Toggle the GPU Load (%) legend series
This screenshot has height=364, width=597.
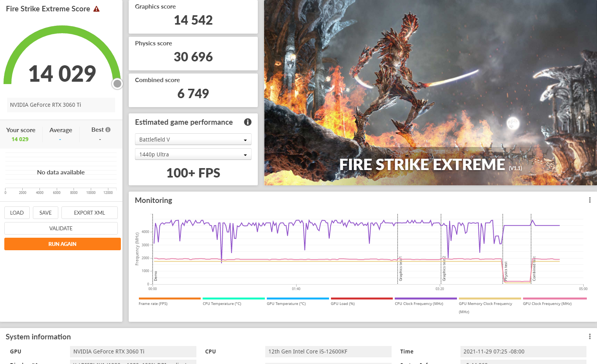(342, 303)
